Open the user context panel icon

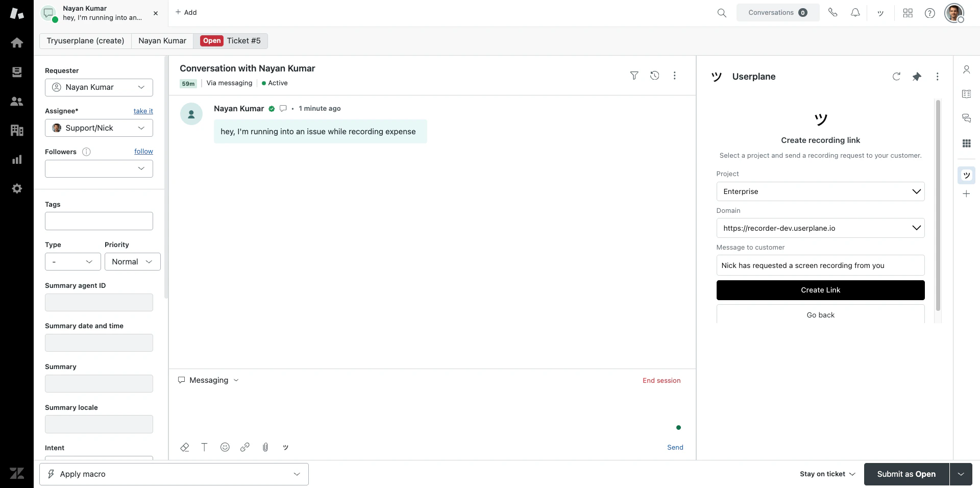point(966,69)
